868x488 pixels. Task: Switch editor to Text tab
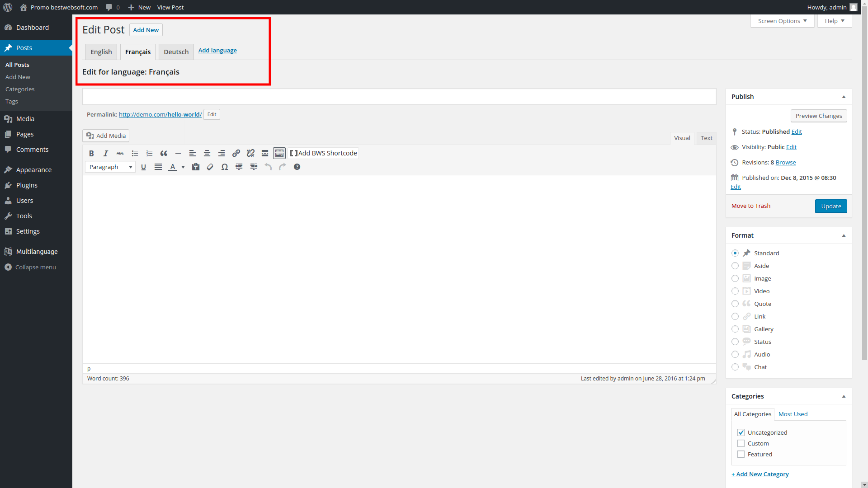point(706,138)
